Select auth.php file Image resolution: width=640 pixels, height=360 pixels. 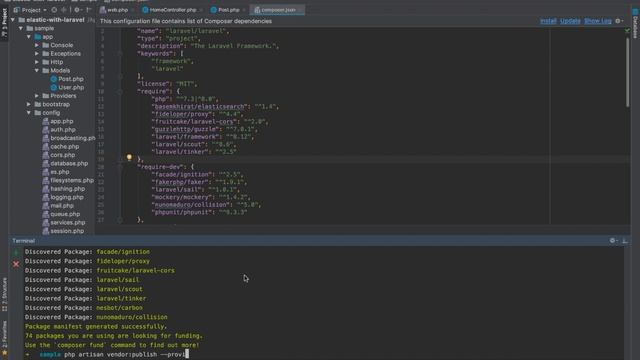click(59, 129)
